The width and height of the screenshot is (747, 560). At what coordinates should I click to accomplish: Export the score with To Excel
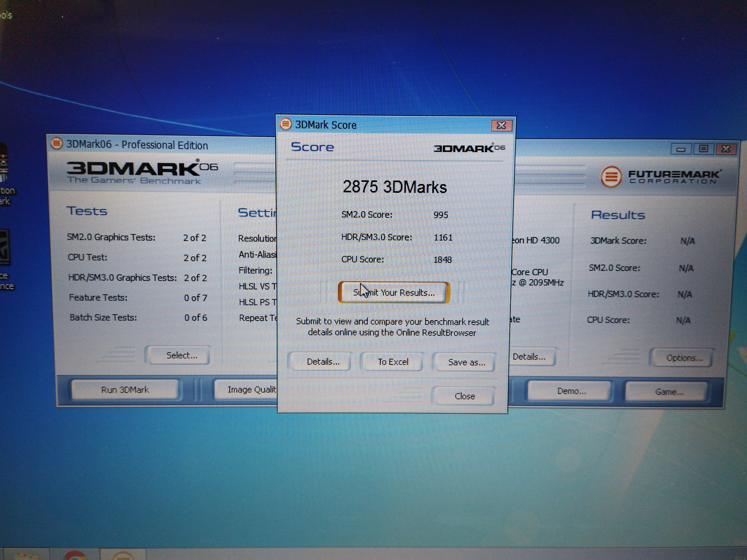(x=393, y=362)
